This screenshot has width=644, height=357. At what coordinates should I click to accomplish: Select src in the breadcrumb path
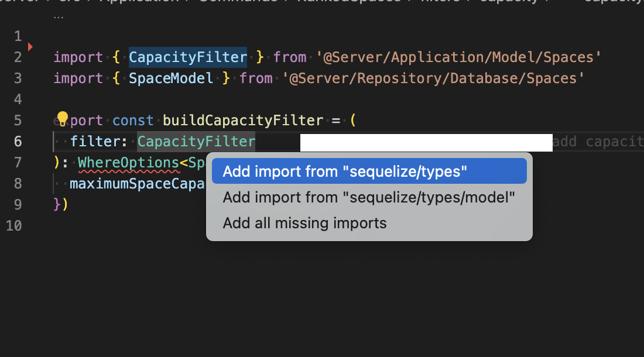click(64, 3)
